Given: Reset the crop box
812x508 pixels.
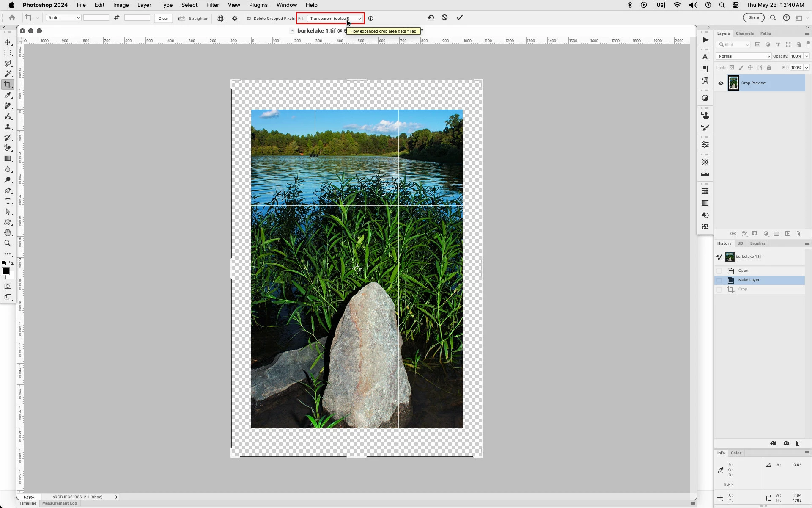Looking at the screenshot, I should pyautogui.click(x=431, y=18).
